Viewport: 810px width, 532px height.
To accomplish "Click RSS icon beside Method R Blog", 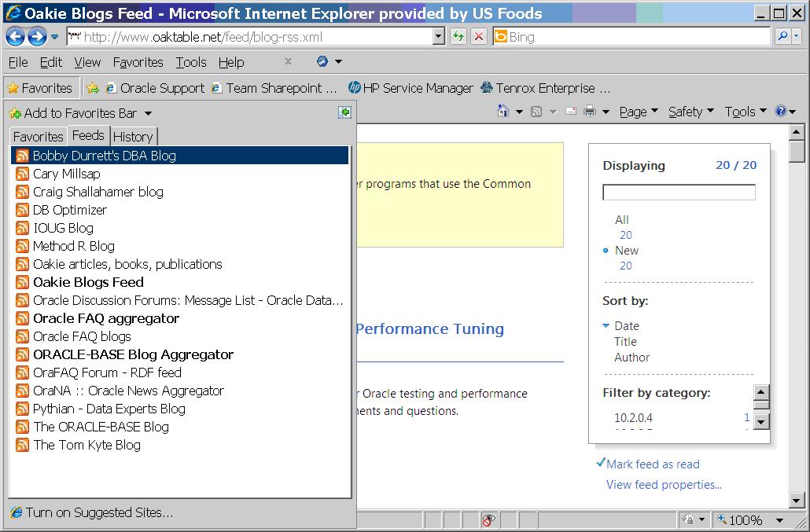I will coord(22,246).
